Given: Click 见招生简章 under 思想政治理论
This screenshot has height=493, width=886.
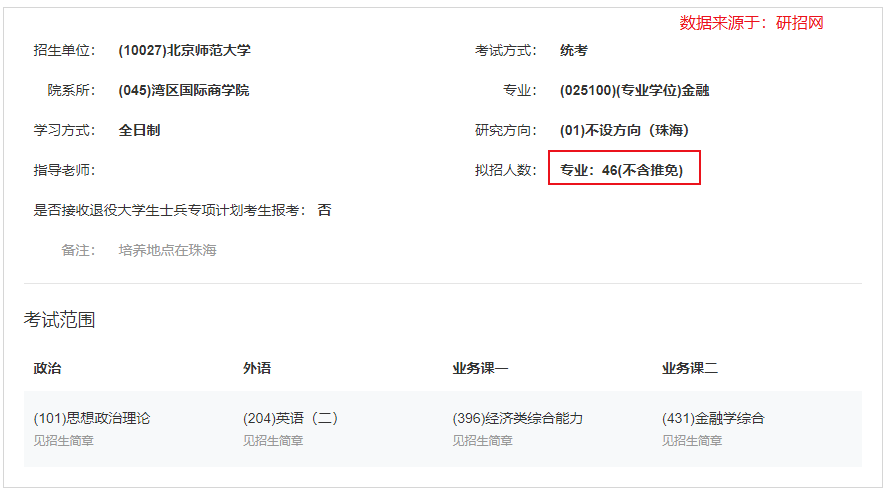Looking at the screenshot, I should (x=63, y=441).
